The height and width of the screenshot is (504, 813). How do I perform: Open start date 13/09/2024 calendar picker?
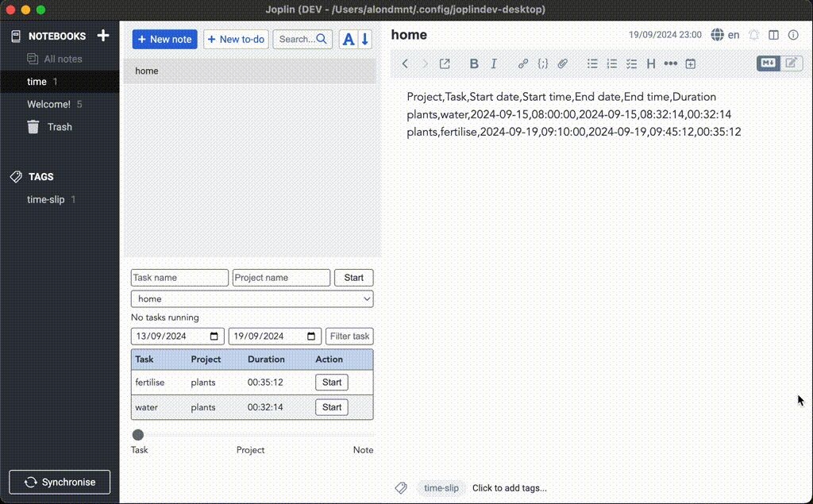[x=214, y=336]
